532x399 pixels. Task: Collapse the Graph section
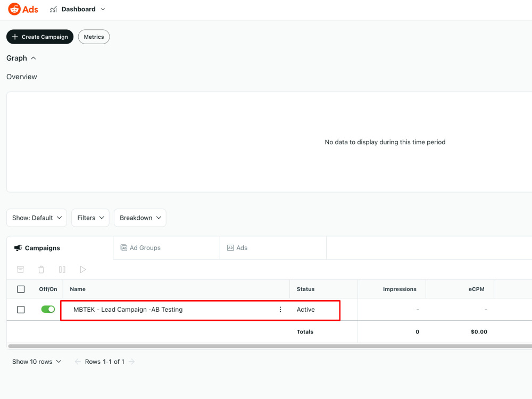[34, 58]
